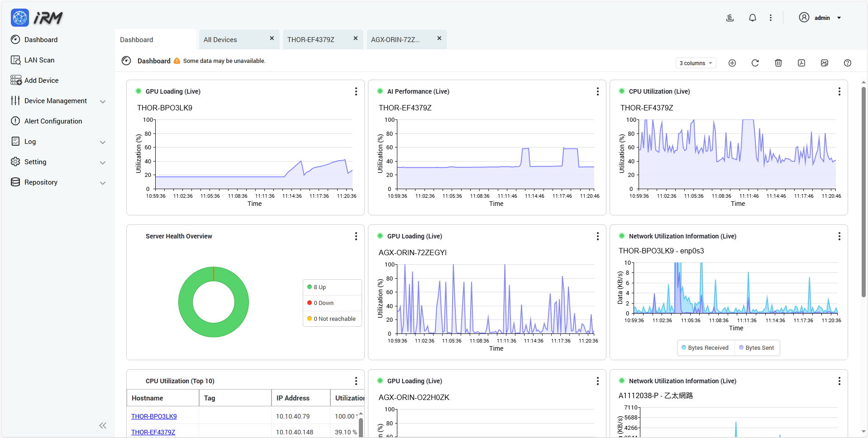Image resolution: width=868 pixels, height=438 pixels.
Task: Toggle the 0 Not reachable legend entry
Action: coord(331,319)
